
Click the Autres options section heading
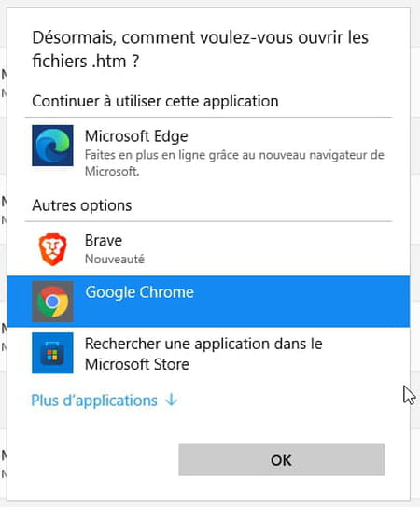coord(82,205)
